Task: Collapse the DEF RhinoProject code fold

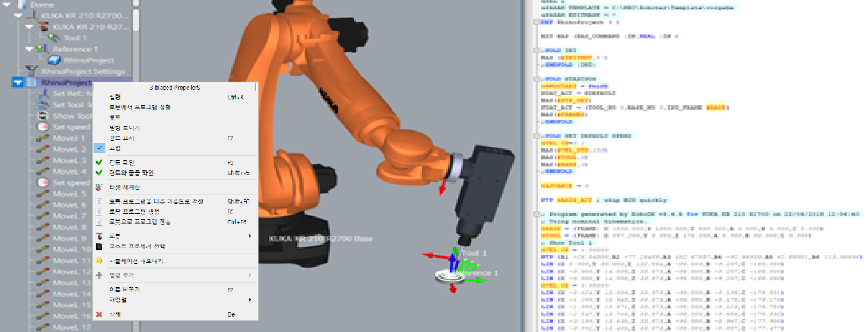Action: point(536,22)
